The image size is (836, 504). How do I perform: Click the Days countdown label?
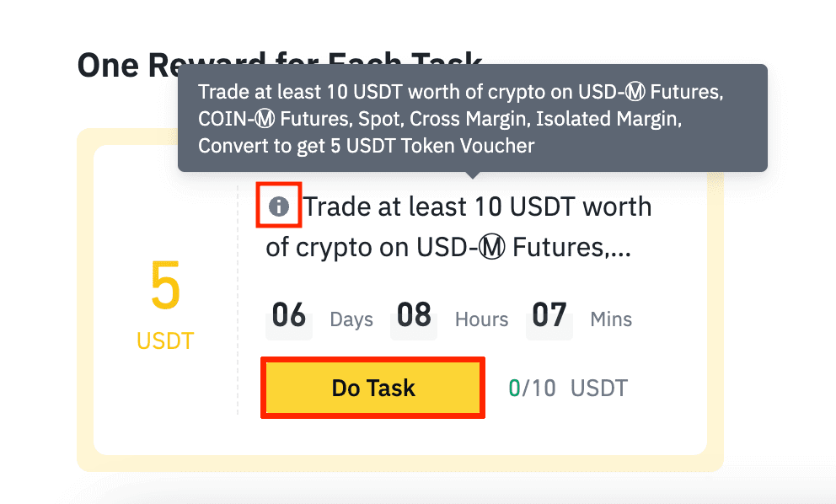(351, 319)
